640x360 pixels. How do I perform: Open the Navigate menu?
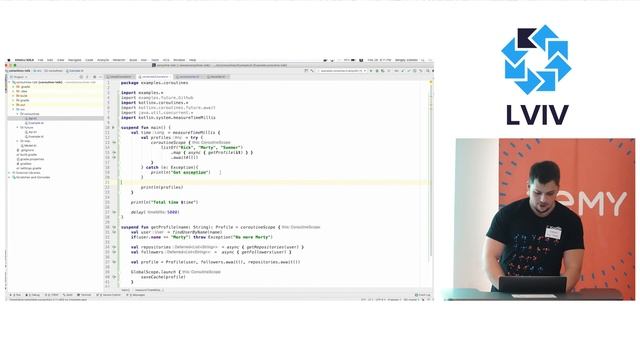coord(75,60)
